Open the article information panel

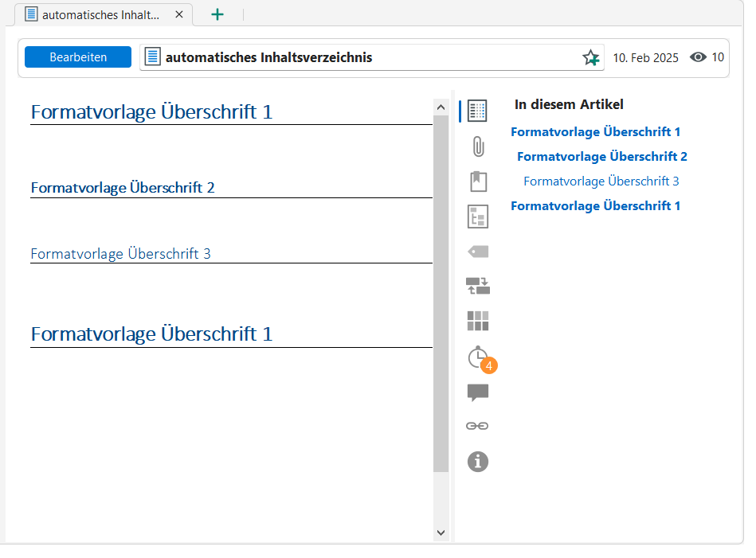tap(478, 461)
